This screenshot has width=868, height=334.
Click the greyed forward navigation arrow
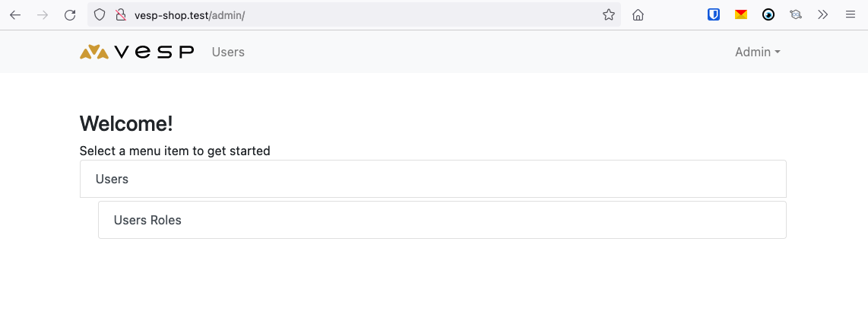click(43, 15)
